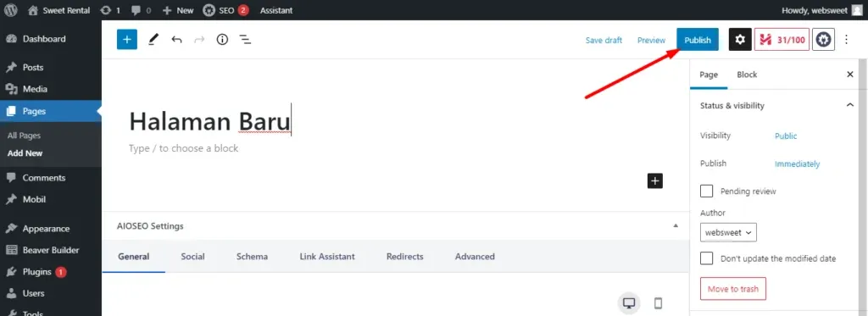
Task: Open the 31/100 SEO score button
Action: [782, 40]
